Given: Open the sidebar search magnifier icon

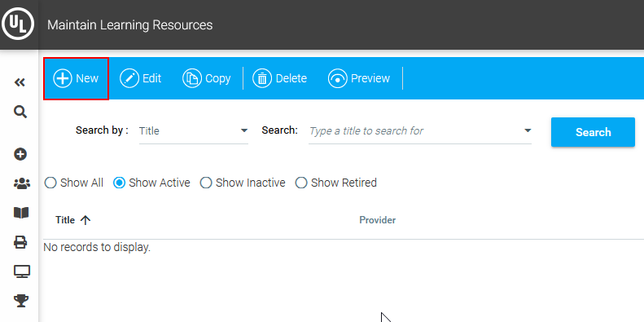Looking at the screenshot, I should [20, 112].
